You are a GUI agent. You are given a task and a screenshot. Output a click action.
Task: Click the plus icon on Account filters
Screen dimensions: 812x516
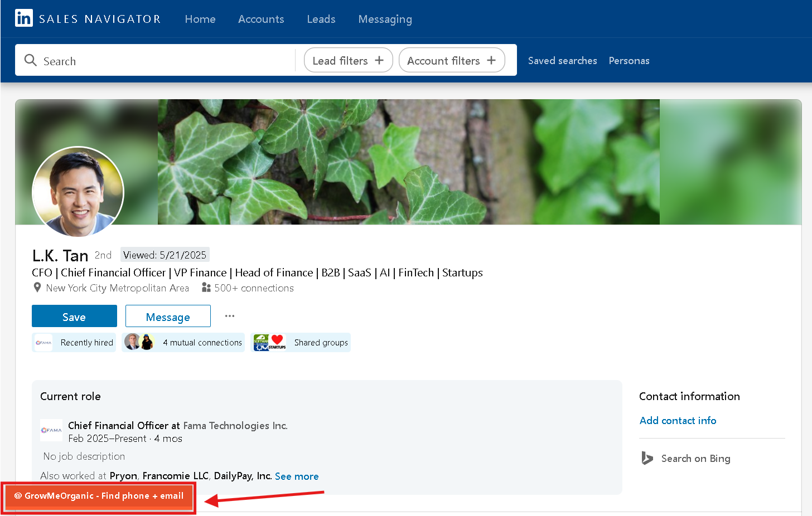(x=491, y=60)
